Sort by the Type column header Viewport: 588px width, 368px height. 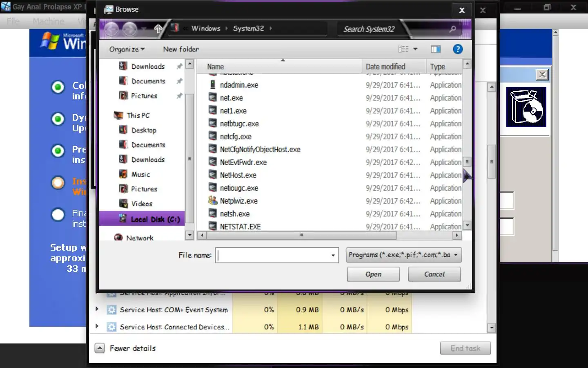(444, 66)
